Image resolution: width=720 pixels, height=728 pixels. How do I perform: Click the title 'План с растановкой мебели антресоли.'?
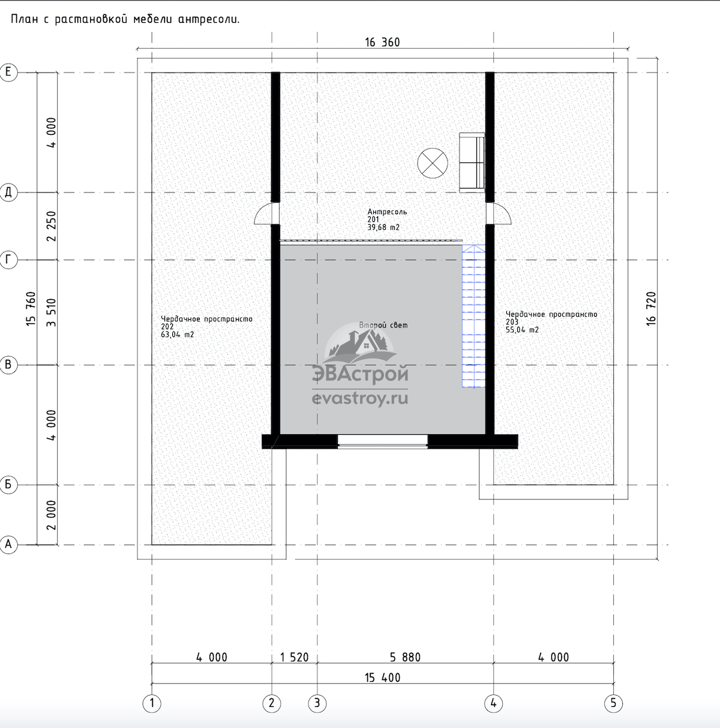(125, 20)
